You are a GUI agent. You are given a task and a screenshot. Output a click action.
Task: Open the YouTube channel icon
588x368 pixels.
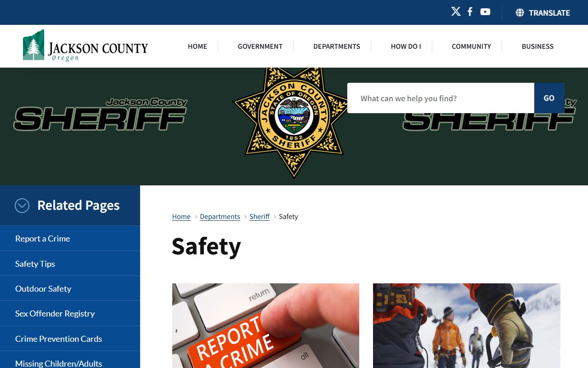tap(485, 12)
